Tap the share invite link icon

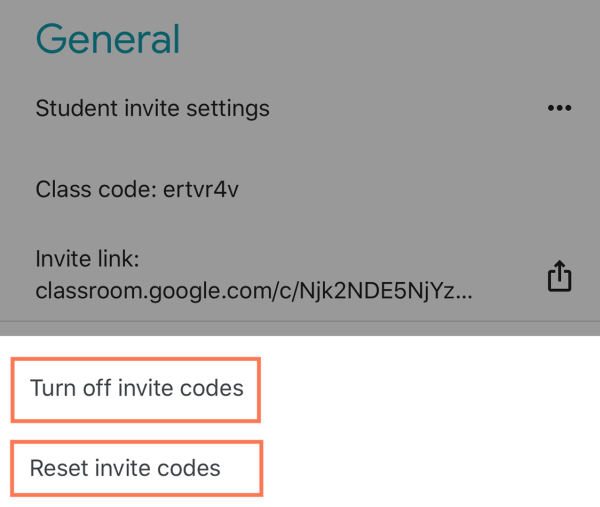tap(559, 276)
